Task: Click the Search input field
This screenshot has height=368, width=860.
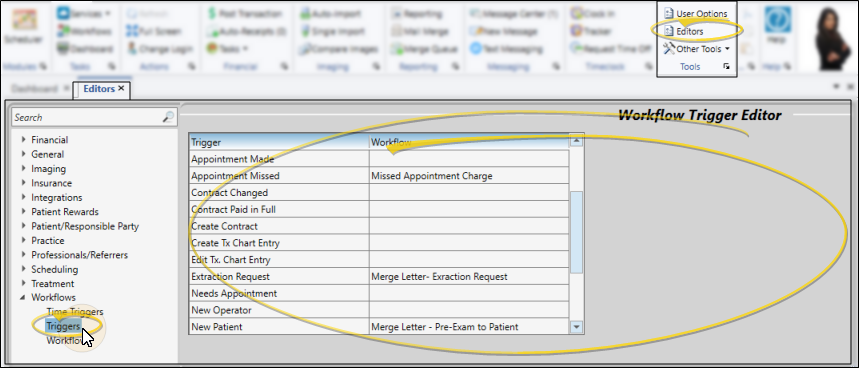Action: 88,117
